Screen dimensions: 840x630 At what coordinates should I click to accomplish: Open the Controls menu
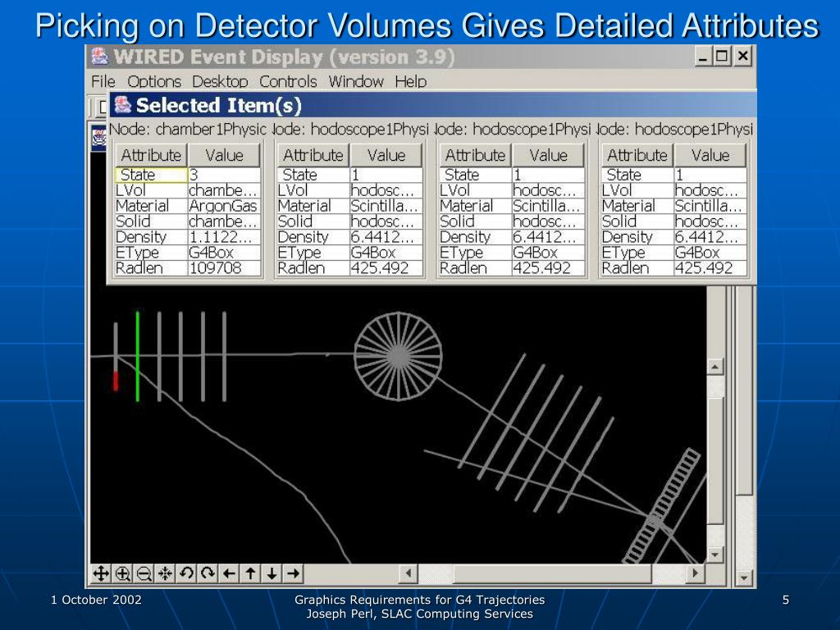click(x=288, y=81)
